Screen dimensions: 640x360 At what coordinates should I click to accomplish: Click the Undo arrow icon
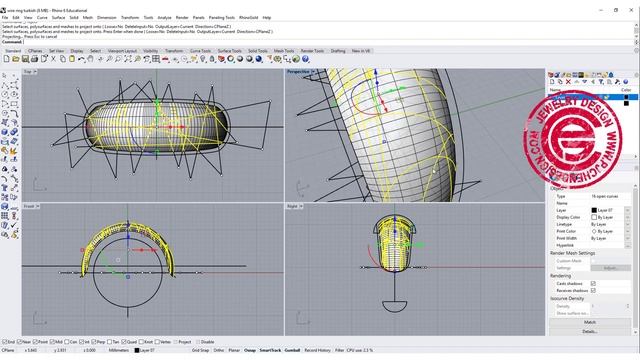tap(81, 59)
